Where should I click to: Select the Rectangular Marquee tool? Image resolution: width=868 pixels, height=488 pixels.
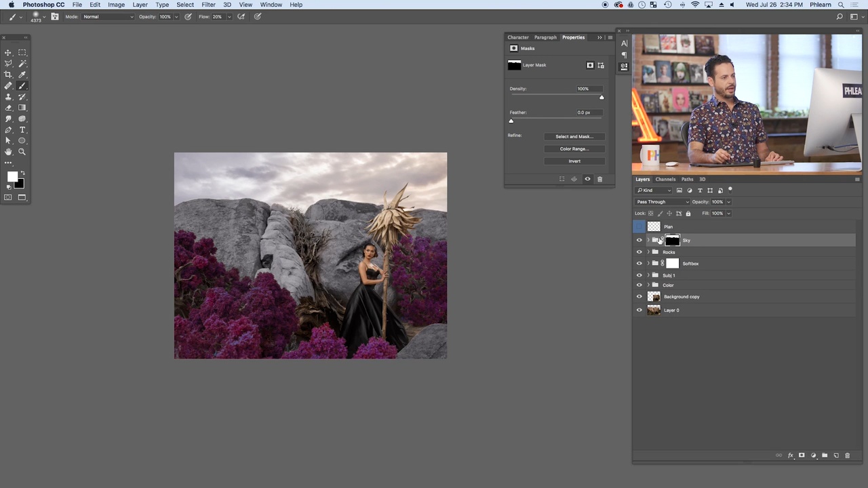coord(22,52)
